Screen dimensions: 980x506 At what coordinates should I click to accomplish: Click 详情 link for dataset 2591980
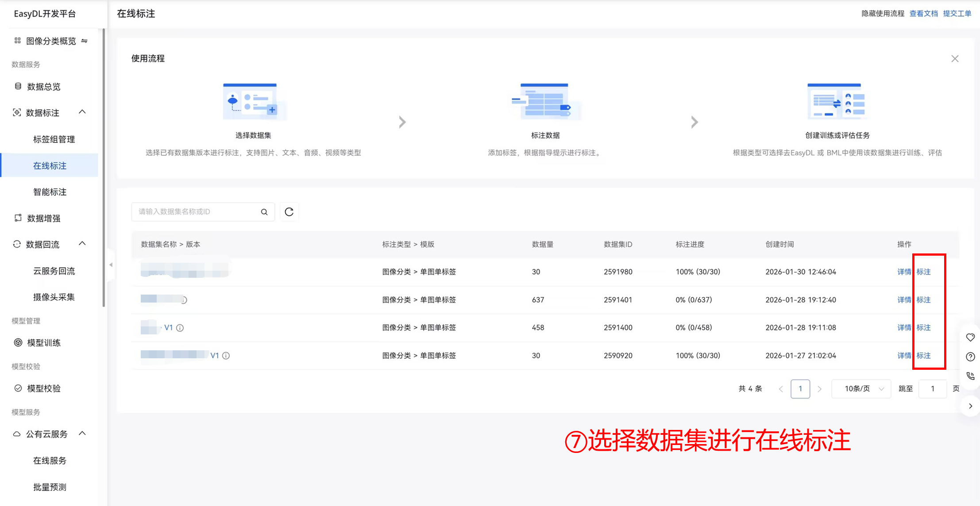coord(904,272)
